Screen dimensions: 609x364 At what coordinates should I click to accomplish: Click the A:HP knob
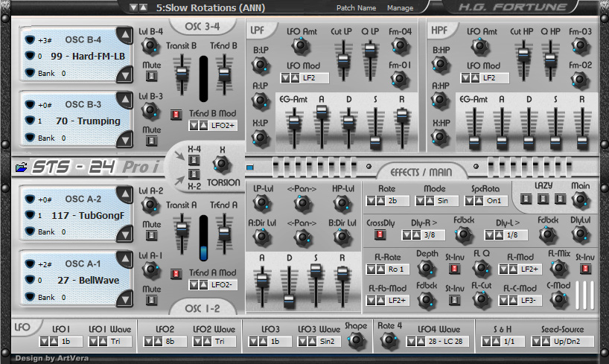440,100
